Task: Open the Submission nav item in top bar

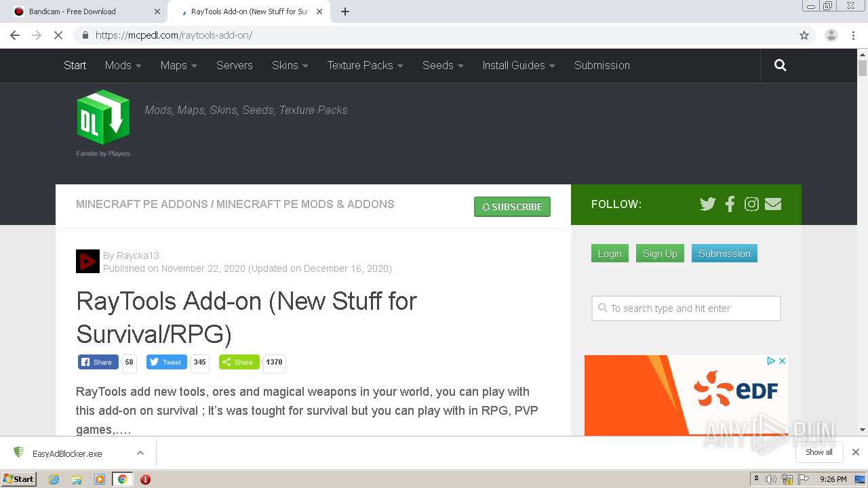Action: coord(602,65)
